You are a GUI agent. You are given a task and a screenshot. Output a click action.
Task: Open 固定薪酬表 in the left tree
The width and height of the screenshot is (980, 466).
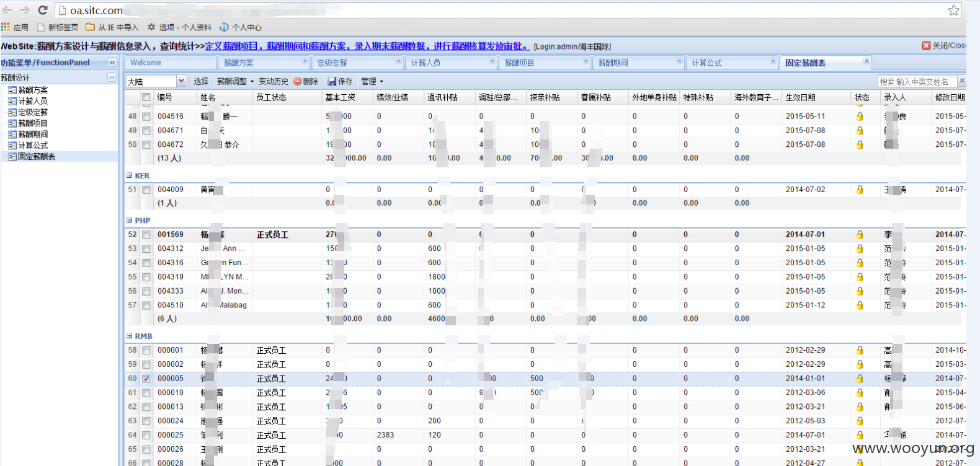pos(37,157)
